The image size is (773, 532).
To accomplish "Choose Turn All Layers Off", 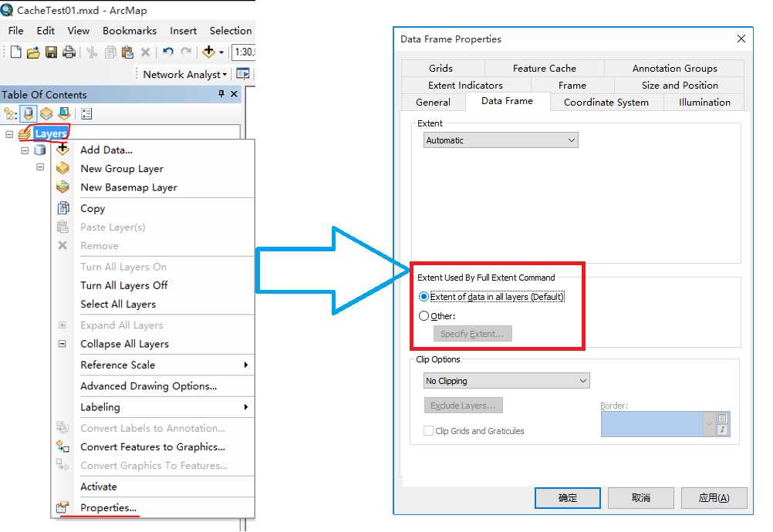I will pyautogui.click(x=153, y=285).
